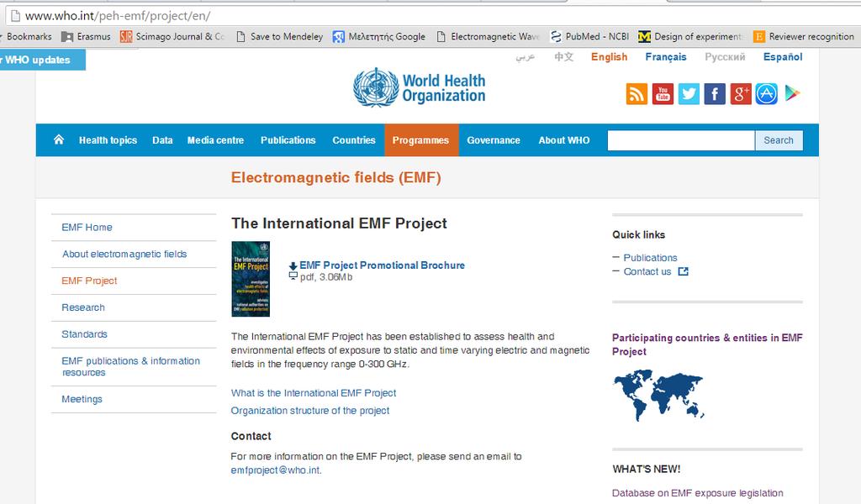Open About electromagnetic fields sidebar link
861x504 pixels.
coord(124,254)
